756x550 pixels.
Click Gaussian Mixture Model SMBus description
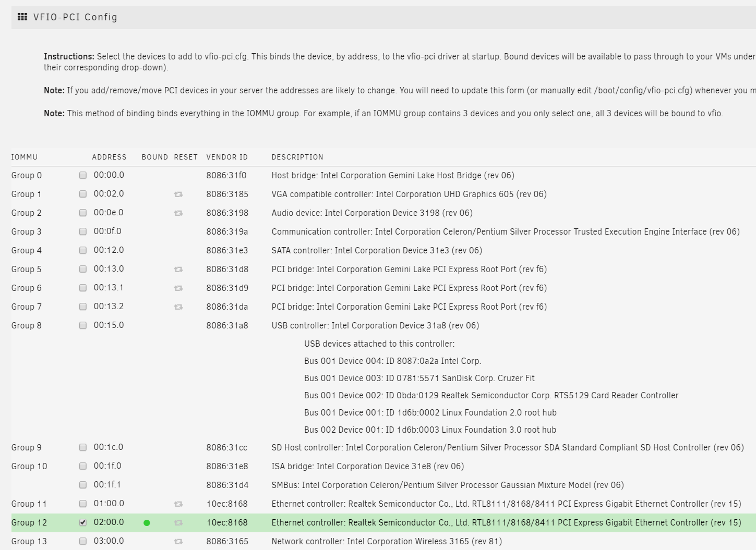click(x=448, y=485)
